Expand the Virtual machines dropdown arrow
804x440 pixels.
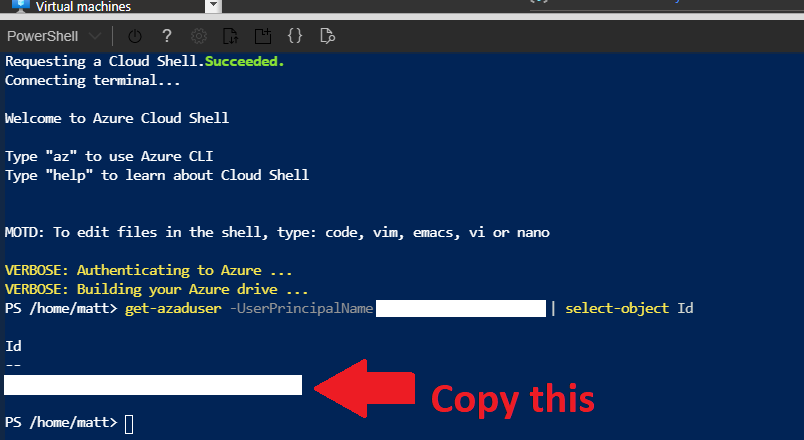[x=214, y=6]
